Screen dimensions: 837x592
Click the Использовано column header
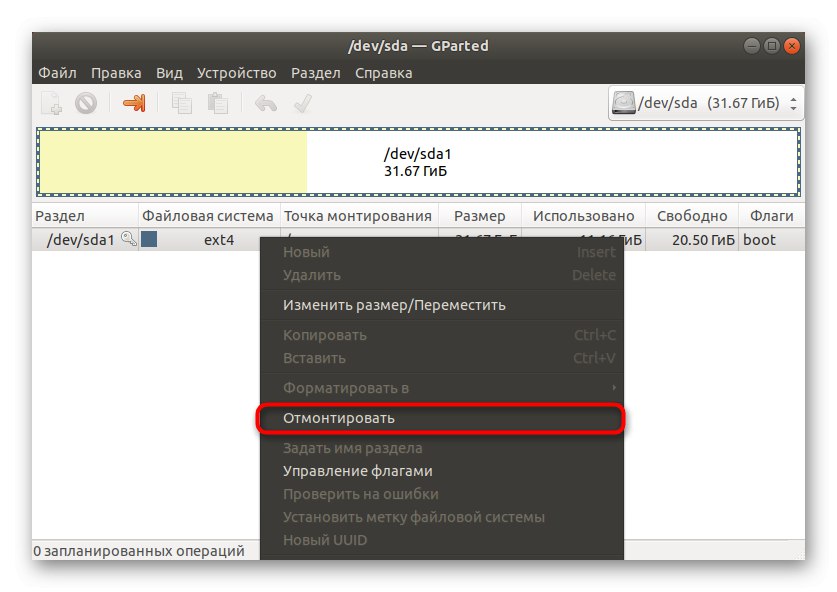[583, 216]
